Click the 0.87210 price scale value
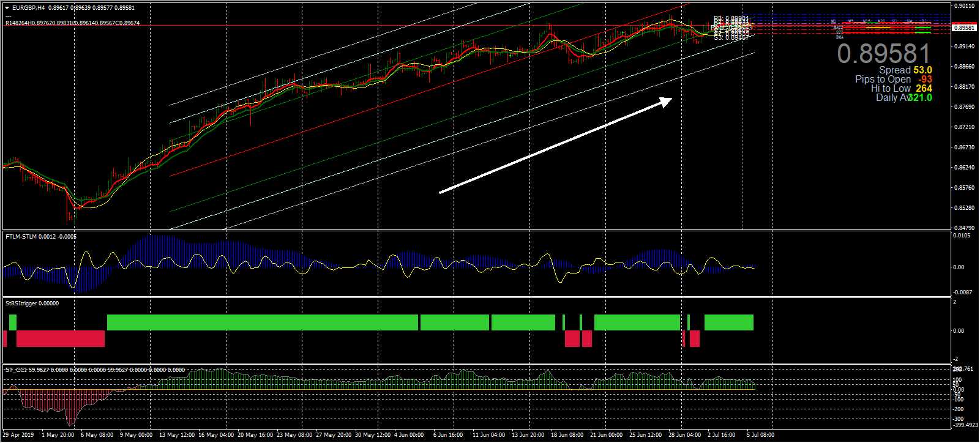Image resolution: width=980 pixels, height=443 pixels. [965, 127]
